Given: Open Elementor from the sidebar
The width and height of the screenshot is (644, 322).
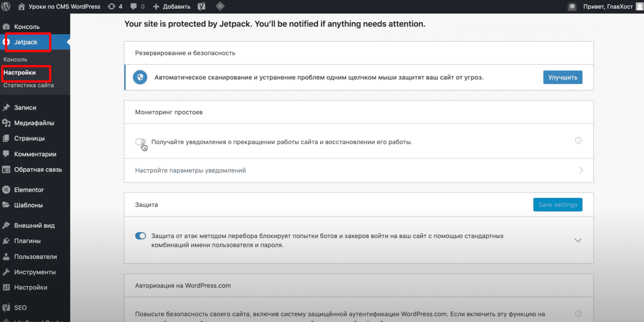Looking at the screenshot, I should [x=29, y=190].
